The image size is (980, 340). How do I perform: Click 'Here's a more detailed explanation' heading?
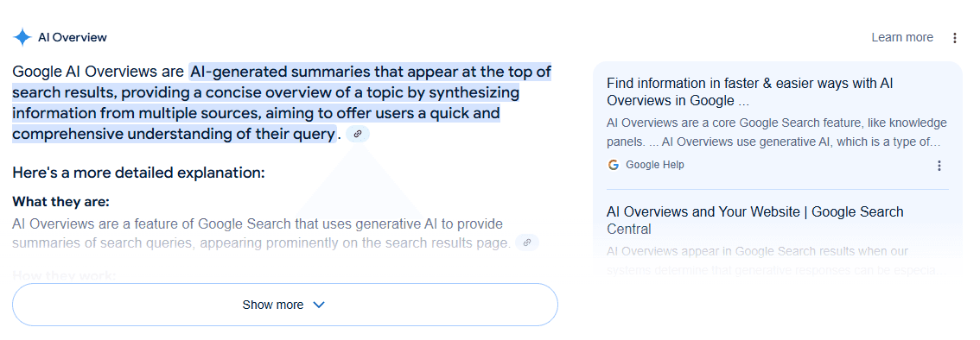(139, 173)
